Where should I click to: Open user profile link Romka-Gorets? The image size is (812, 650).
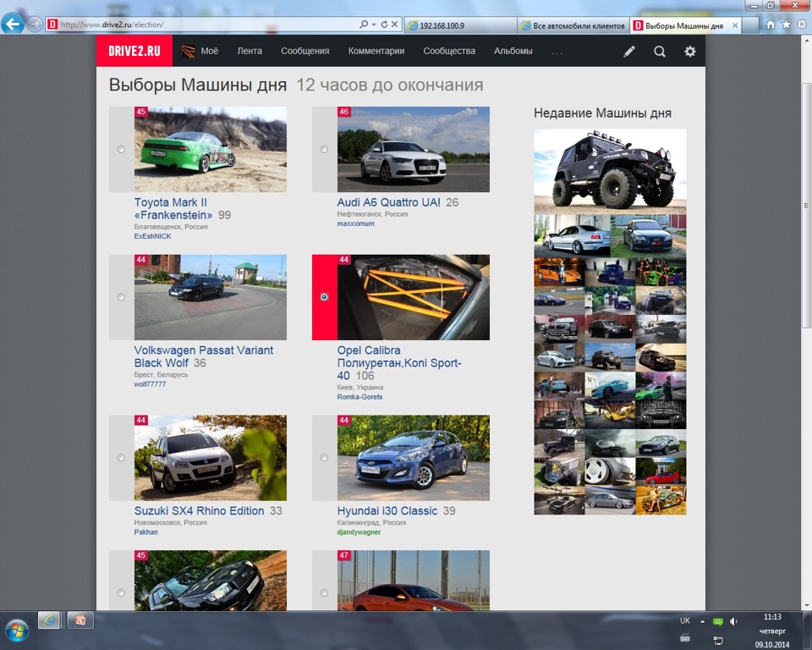(360, 397)
